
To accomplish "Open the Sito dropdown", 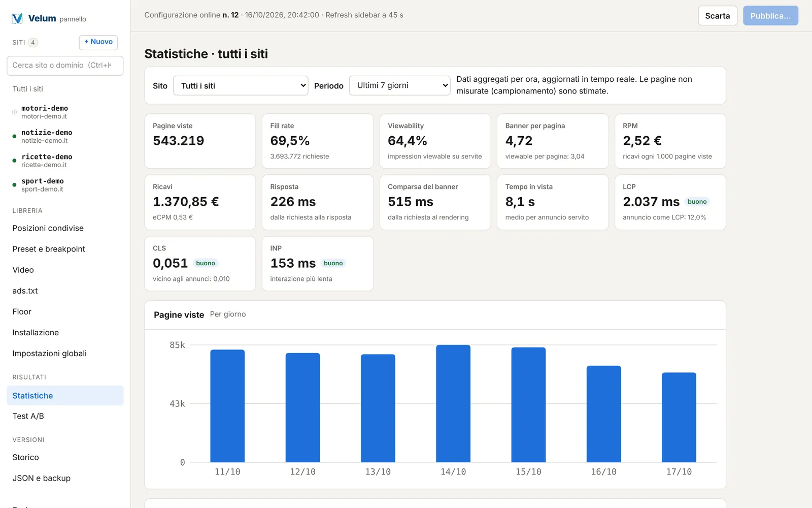I will click(x=241, y=86).
